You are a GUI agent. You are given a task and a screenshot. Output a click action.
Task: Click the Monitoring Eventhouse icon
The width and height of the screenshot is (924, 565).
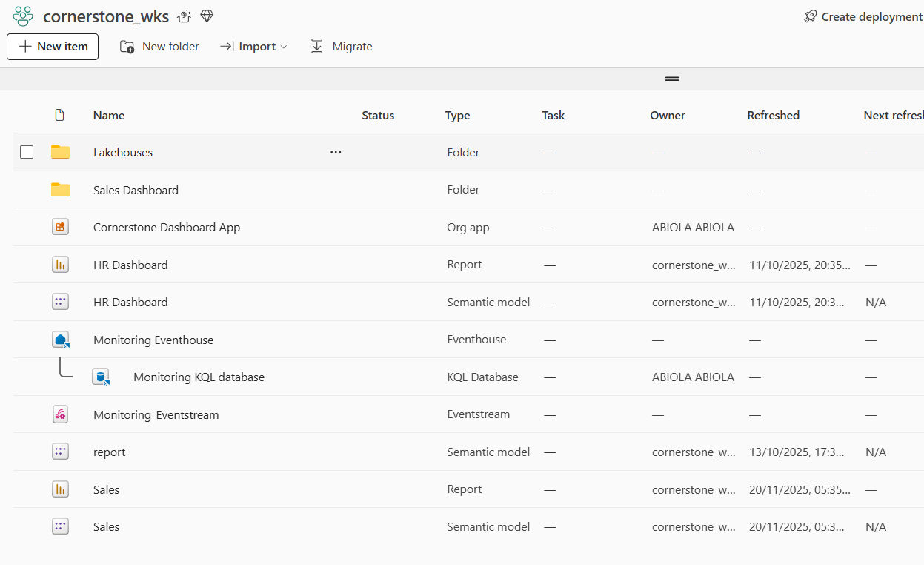click(x=61, y=340)
